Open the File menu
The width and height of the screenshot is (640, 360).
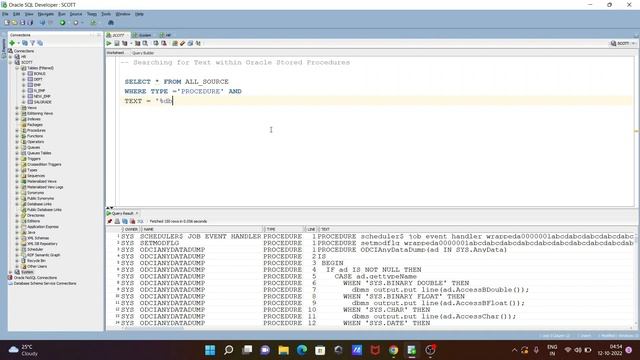coord(5,14)
